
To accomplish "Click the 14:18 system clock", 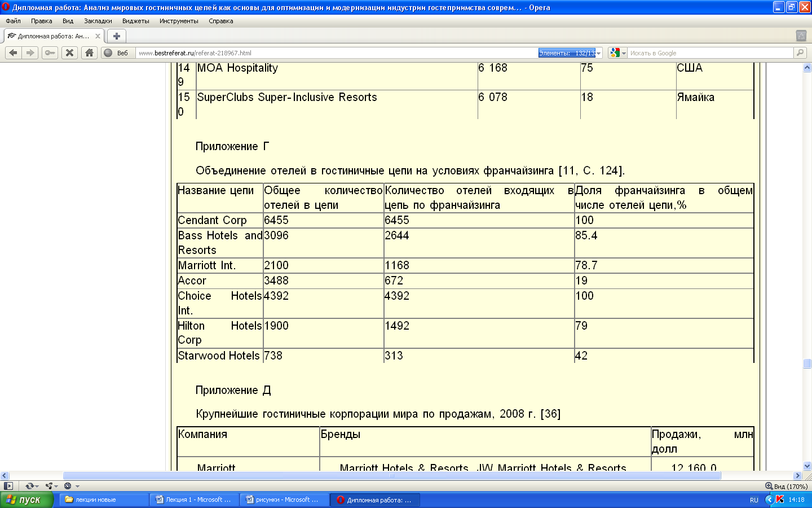I will (796, 500).
